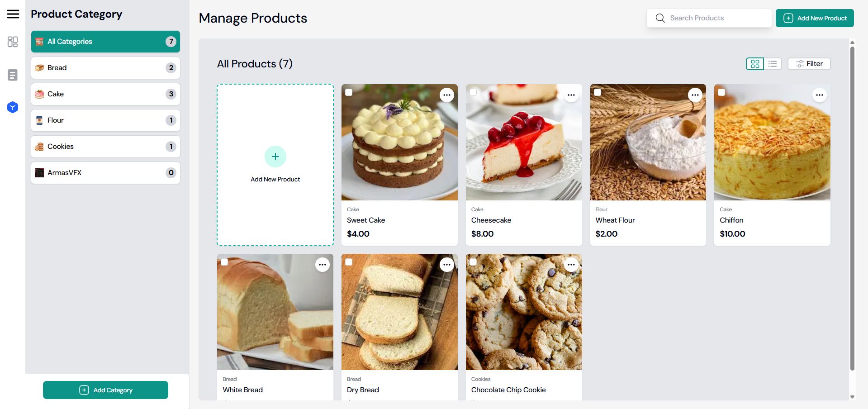The image size is (868, 409).
Task: Tick the Sweet Cake checkbox
Action: (349, 92)
